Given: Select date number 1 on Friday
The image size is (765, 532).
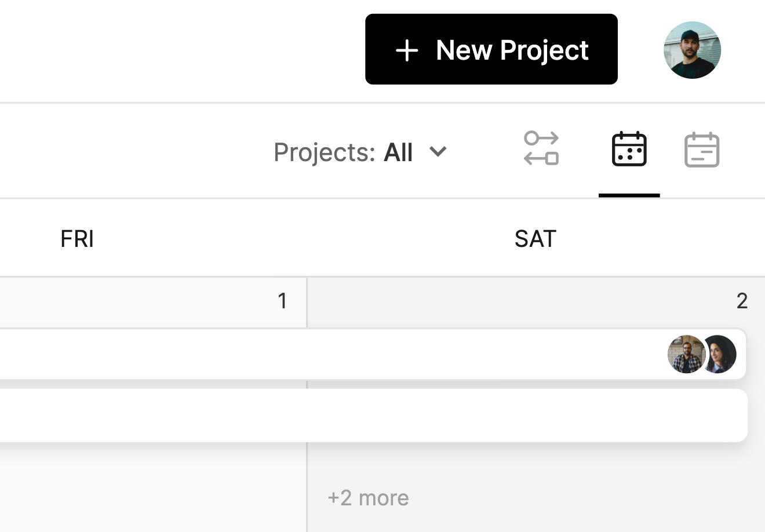Looking at the screenshot, I should tap(282, 301).
